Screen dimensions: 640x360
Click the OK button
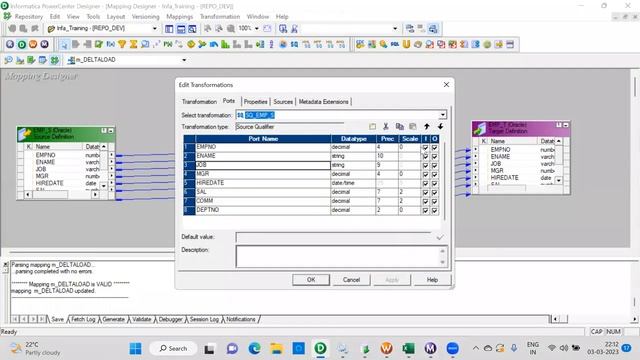(311, 280)
